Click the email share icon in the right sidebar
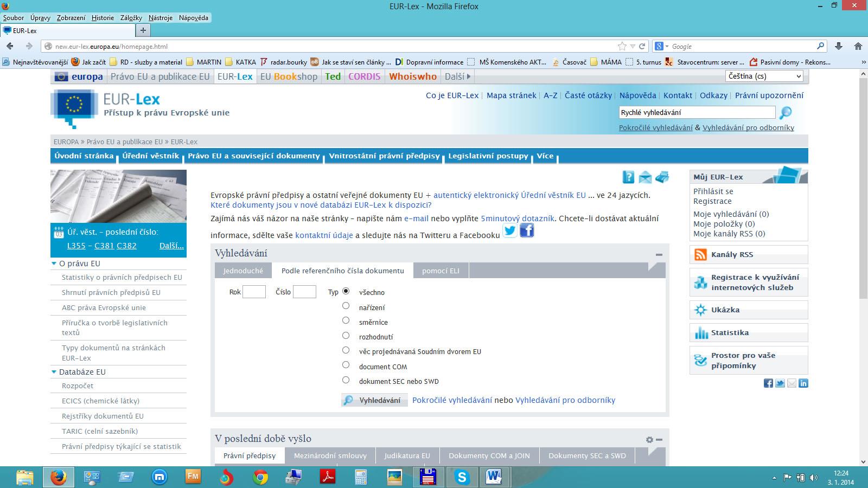This screenshot has height=488, width=868. point(792,383)
